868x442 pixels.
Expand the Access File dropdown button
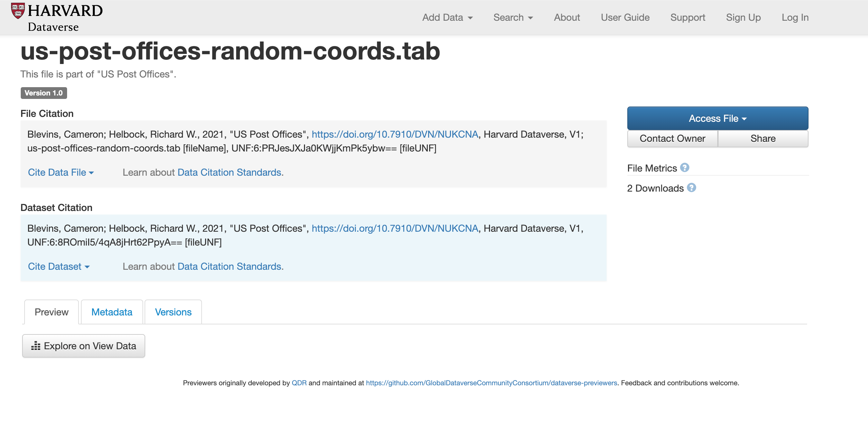click(x=718, y=118)
